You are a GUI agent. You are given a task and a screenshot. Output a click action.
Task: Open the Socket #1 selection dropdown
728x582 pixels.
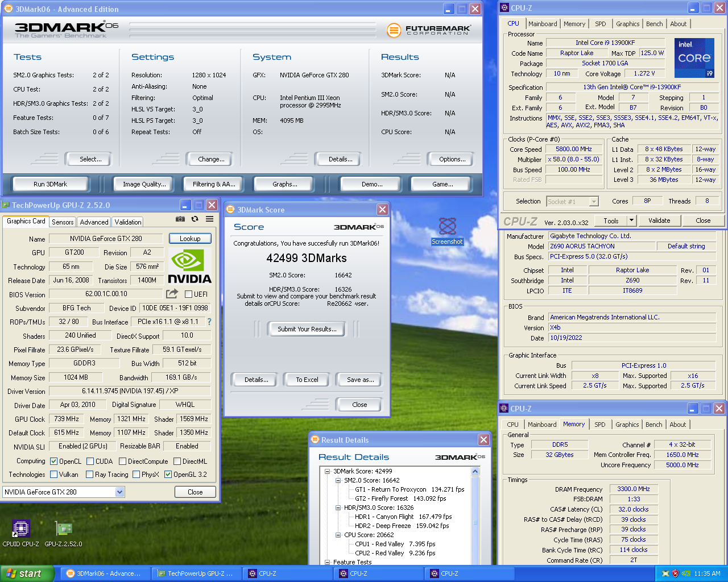594,201
